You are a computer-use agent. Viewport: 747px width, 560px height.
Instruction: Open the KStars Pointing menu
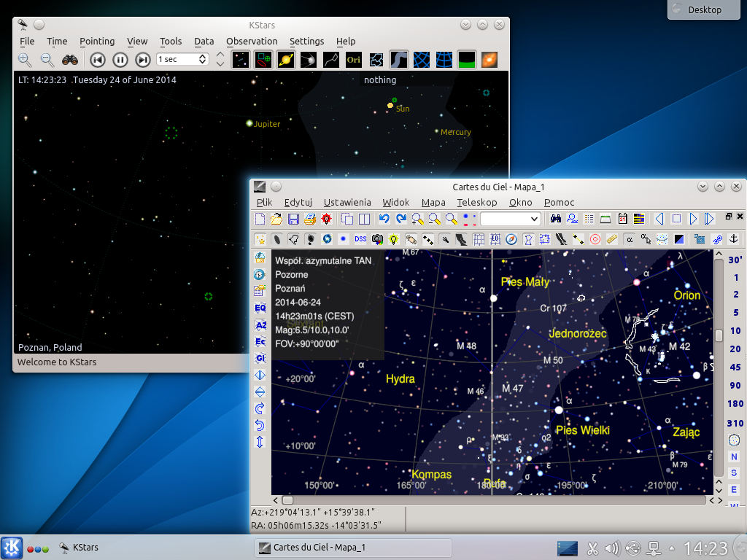[x=97, y=41]
